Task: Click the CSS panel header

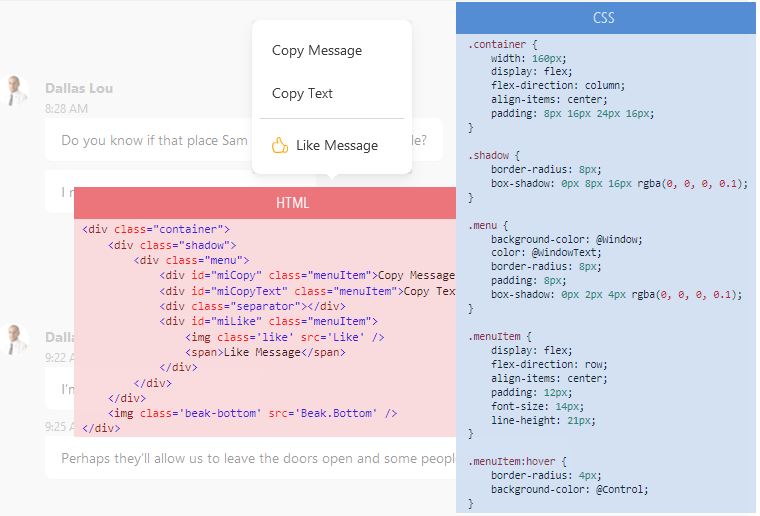Action: (x=606, y=18)
